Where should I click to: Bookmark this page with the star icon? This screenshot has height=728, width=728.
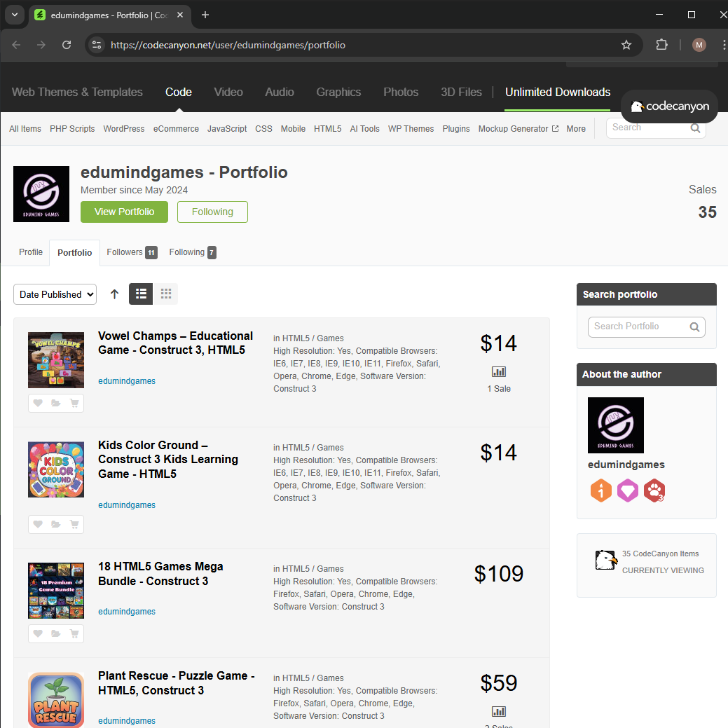pos(626,45)
